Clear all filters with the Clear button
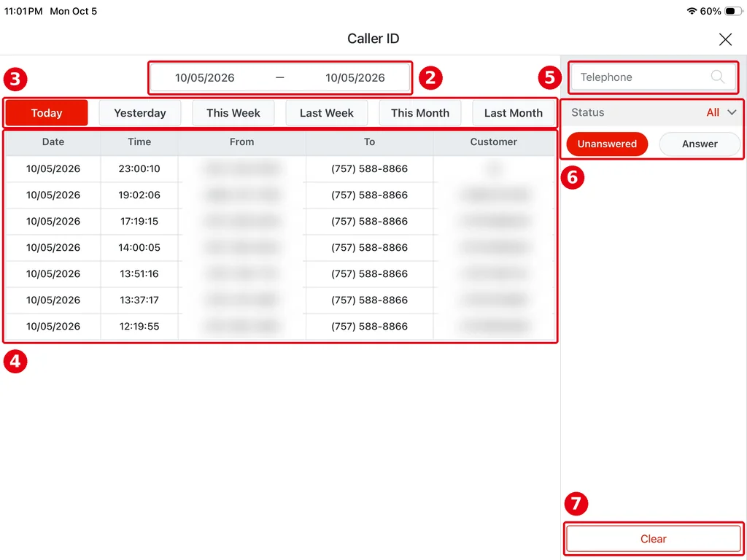Image resolution: width=747 pixels, height=560 pixels. pos(653,539)
